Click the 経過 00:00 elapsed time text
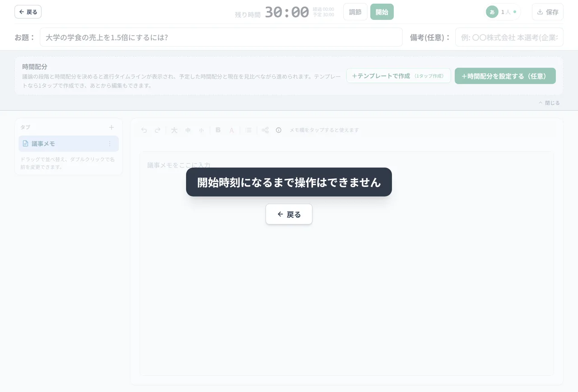This screenshot has height=392, width=578. pyautogui.click(x=323, y=9)
